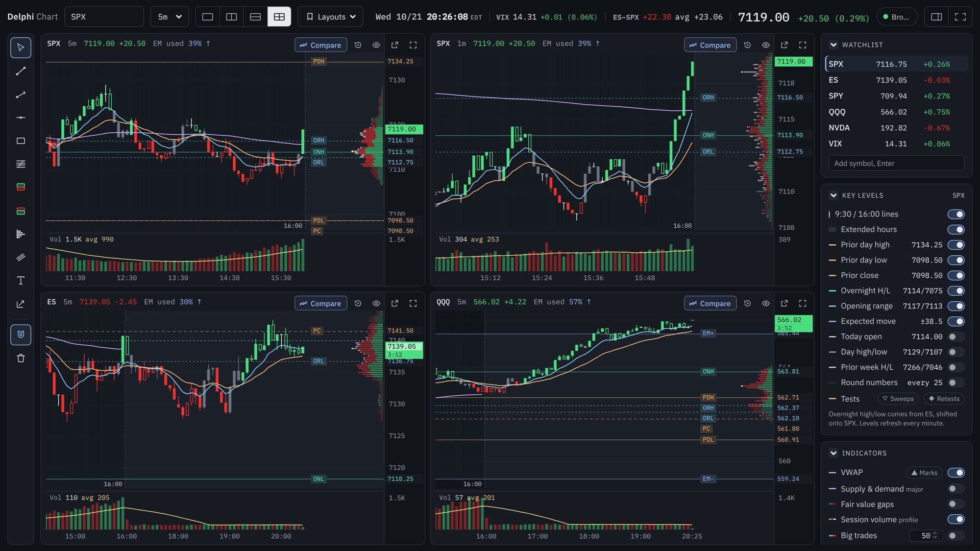Enter fullscreen mode from top bar
Image resolution: width=980 pixels, height=551 pixels.
click(960, 17)
